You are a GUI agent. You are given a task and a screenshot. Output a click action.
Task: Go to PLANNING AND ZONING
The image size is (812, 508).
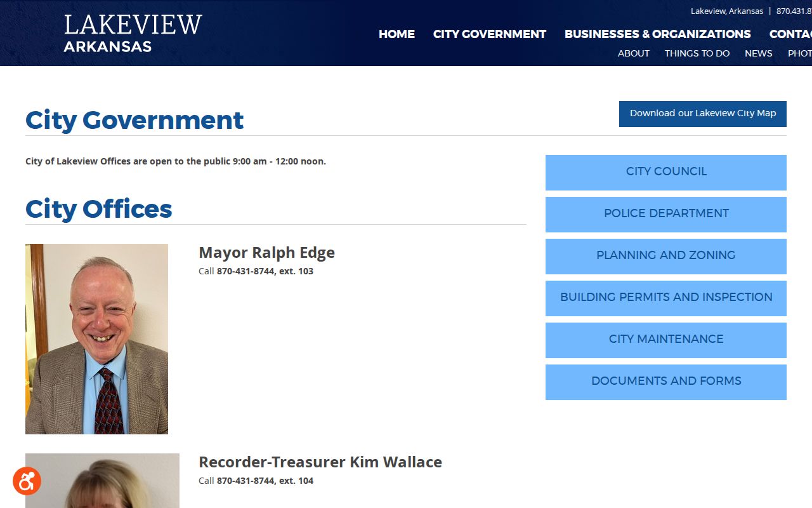click(666, 256)
